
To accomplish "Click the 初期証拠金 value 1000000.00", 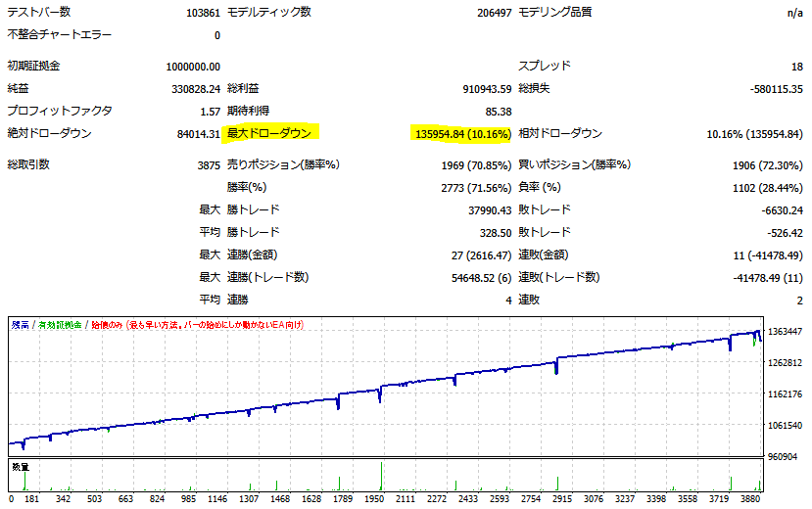I will [193, 67].
